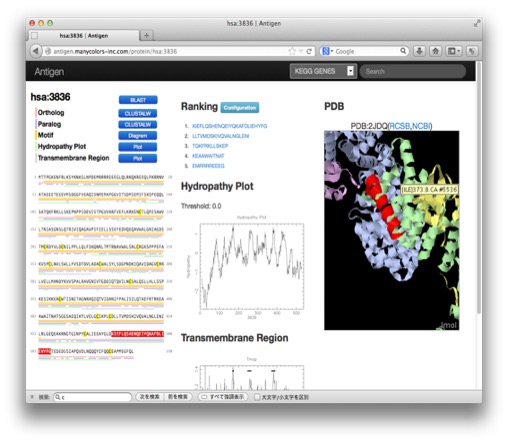Open bookmarks panel toolbar icon
The width and height of the screenshot is (508, 443).
click(454, 51)
